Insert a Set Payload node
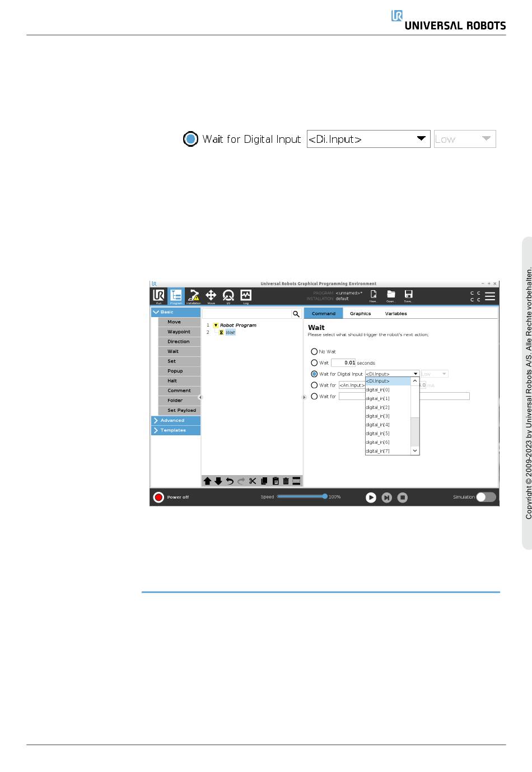This screenshot has height=772, width=532. (179, 410)
